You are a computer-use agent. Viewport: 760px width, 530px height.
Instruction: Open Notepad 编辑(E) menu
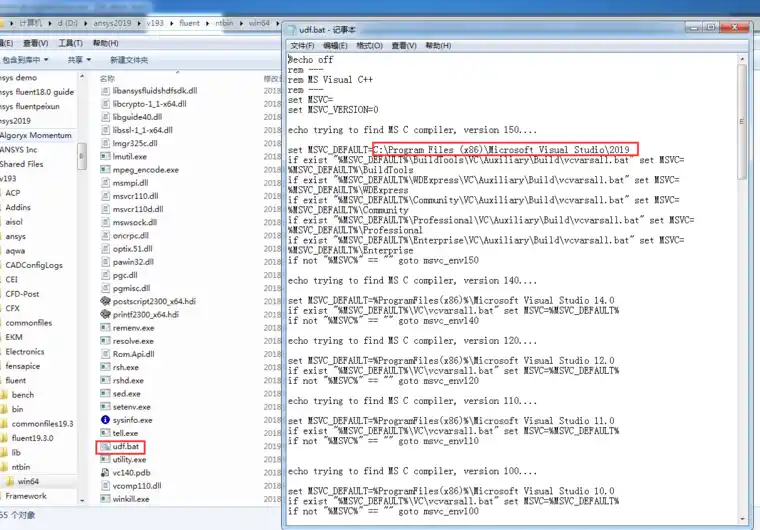(335, 46)
